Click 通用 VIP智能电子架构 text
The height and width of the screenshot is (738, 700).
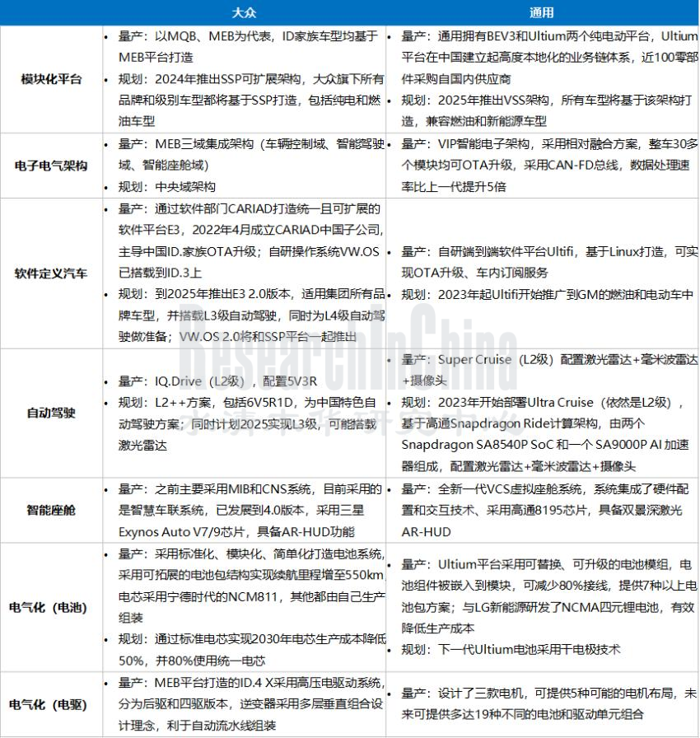coord(549,166)
